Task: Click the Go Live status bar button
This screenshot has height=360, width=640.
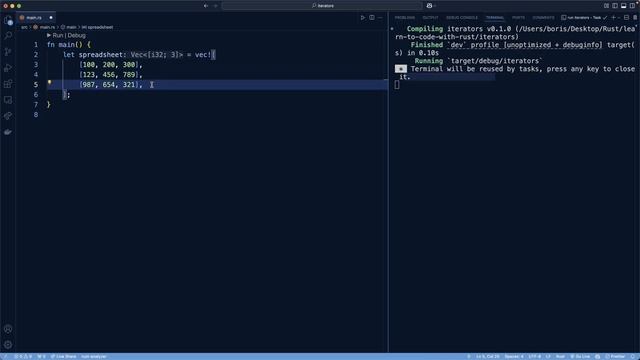Action: pos(580,357)
